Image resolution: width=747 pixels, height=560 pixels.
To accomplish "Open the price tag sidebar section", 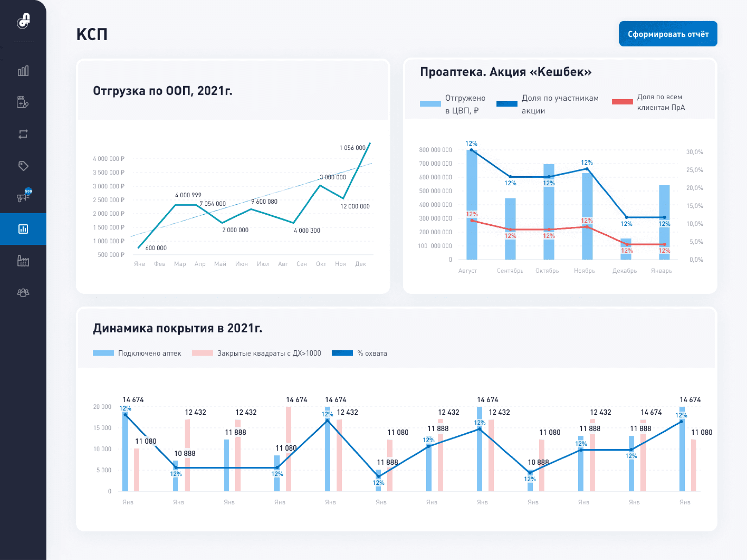I will [23, 166].
